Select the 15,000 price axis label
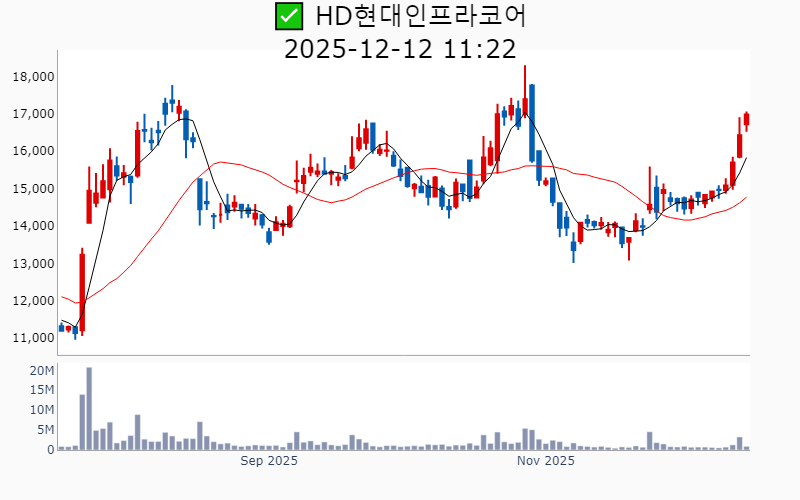 point(34,189)
